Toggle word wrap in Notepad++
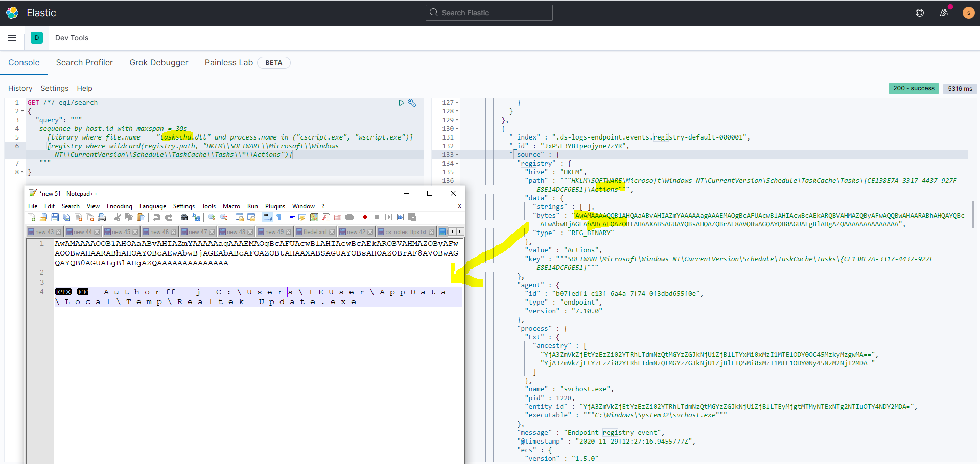Image resolution: width=980 pixels, height=464 pixels. 267,217
